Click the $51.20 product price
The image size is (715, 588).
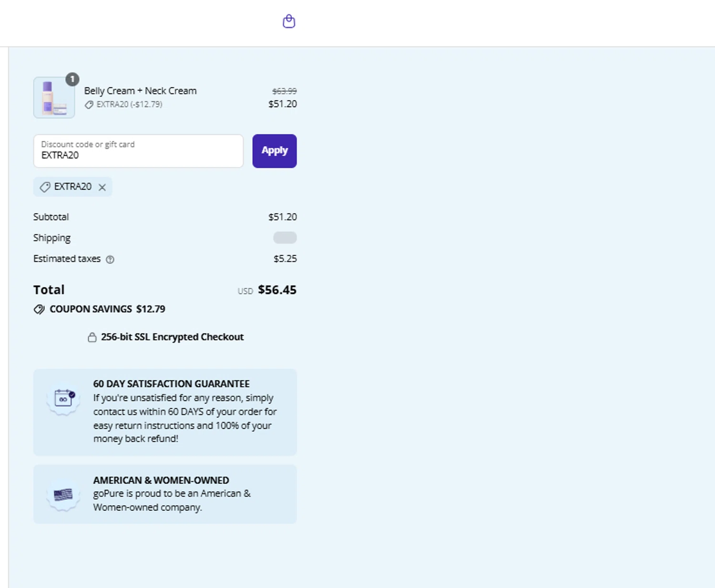point(283,104)
